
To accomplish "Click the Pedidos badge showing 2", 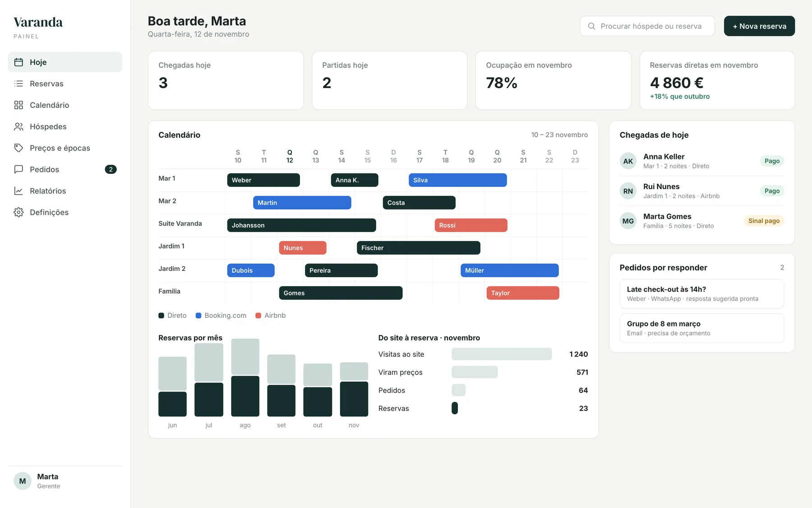I will [x=111, y=169].
